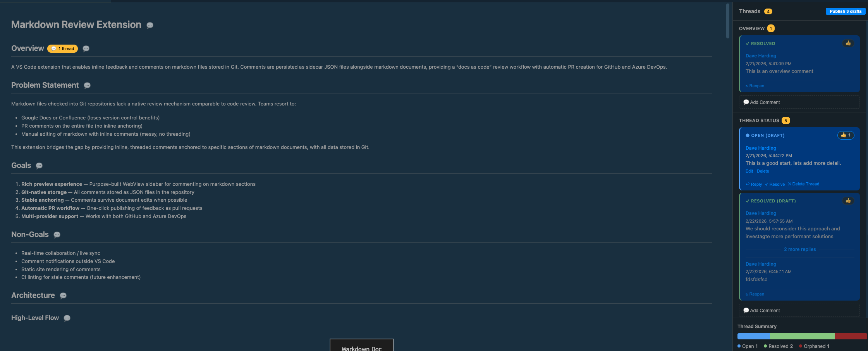Open the comment bubble next to Non-Goals
Screen dimensions: 868x351
pyautogui.click(x=57, y=235)
